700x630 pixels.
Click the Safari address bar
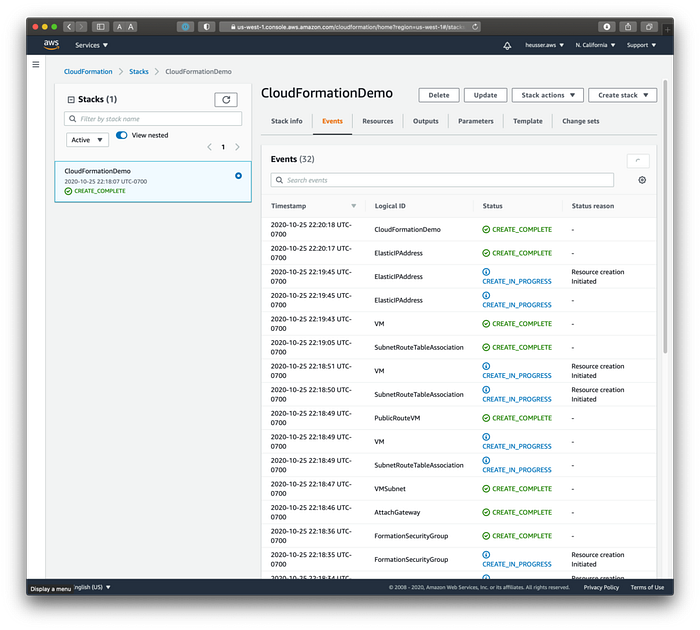[x=350, y=27]
